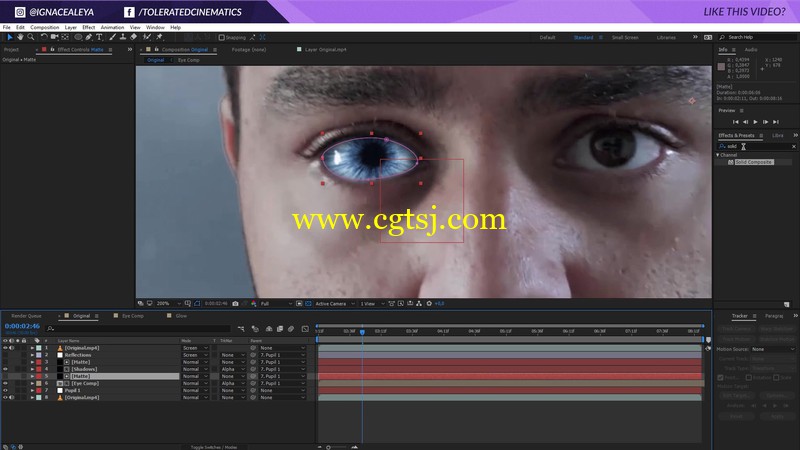This screenshot has width=800, height=450.
Task: Select the Zoom magnifier tool
Action: pyautogui.click(x=31, y=37)
